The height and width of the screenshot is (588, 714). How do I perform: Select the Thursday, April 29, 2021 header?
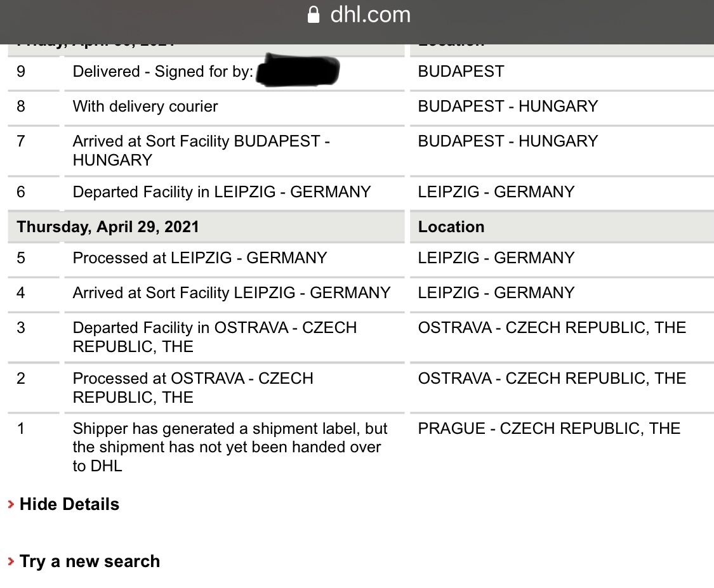click(x=108, y=226)
